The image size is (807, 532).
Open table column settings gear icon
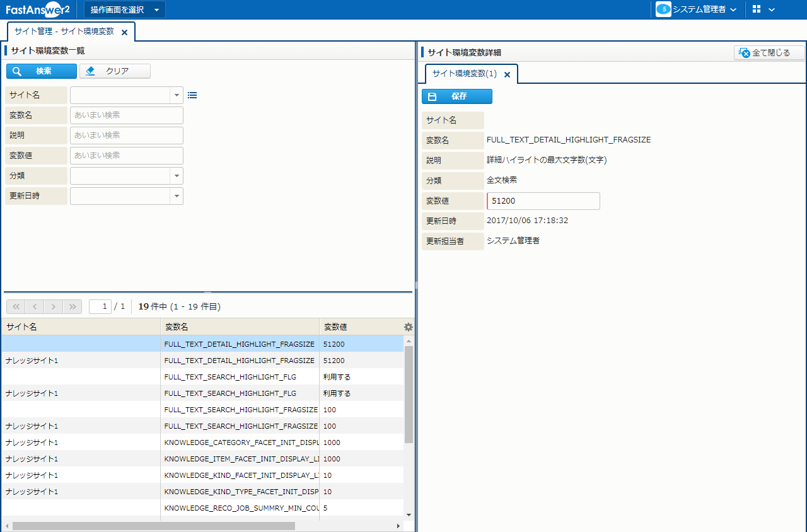click(409, 327)
